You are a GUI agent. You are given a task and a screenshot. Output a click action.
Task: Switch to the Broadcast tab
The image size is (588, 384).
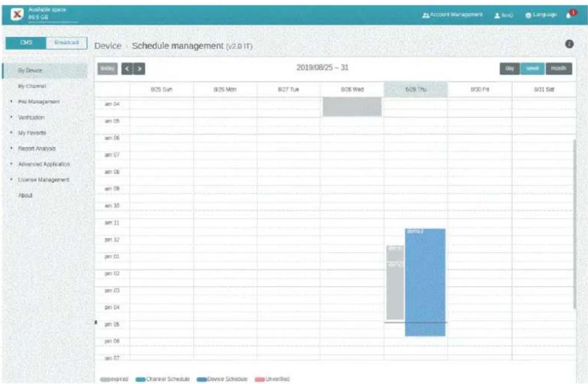point(66,42)
